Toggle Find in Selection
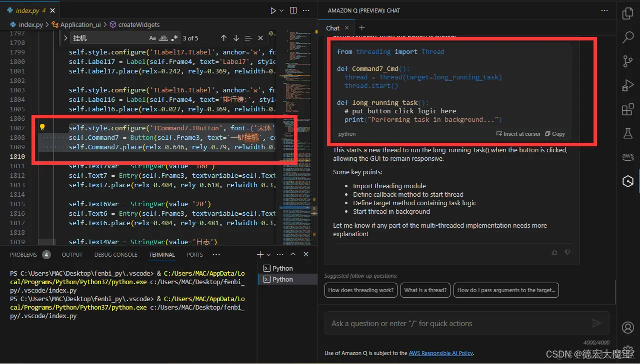Viewport: 640px width, 364px height. point(248,38)
